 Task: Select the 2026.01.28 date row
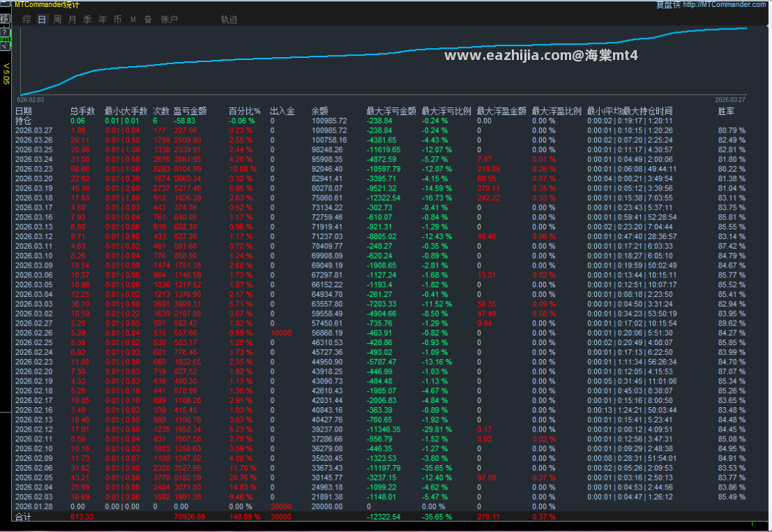pos(33,506)
